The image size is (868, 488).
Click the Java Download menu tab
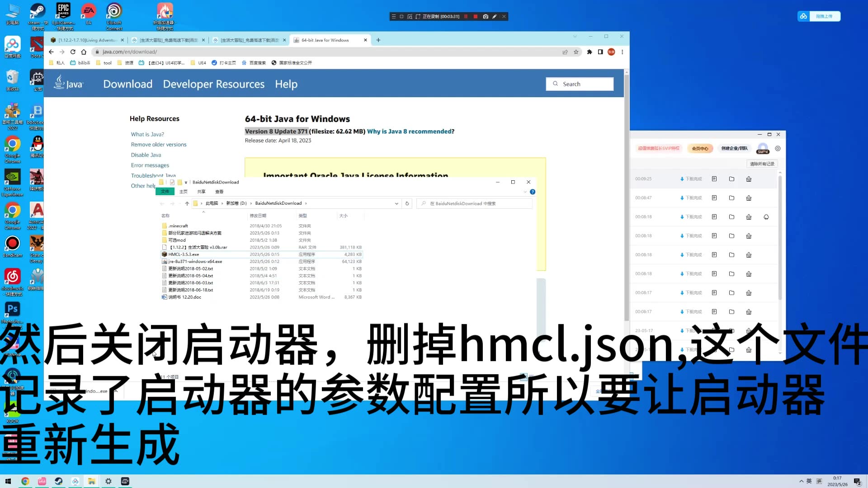pos(127,84)
